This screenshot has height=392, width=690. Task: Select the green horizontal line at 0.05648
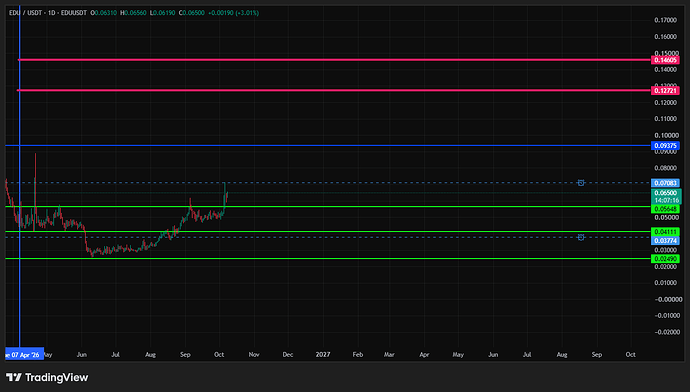click(x=328, y=206)
